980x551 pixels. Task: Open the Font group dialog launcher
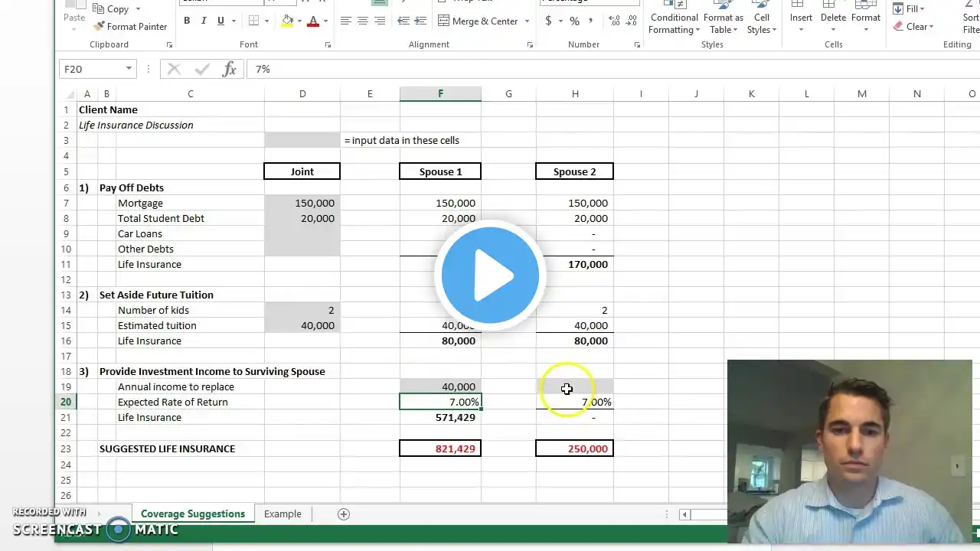point(328,45)
